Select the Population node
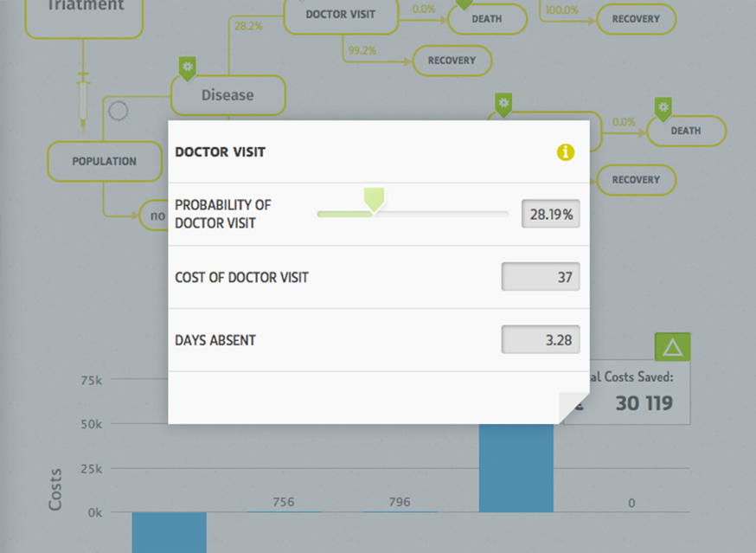Screen dimensions: 756x553 coord(105,161)
